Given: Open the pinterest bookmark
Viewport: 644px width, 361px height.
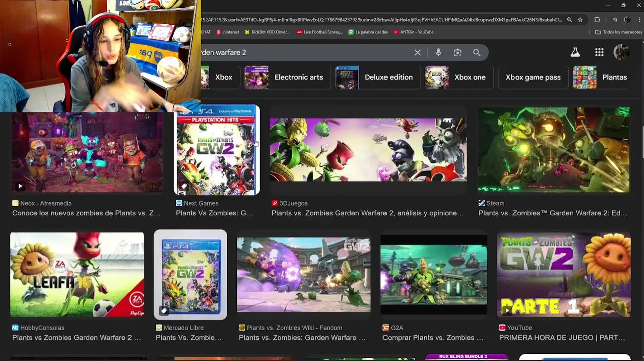Looking at the screenshot, I should point(227,32).
